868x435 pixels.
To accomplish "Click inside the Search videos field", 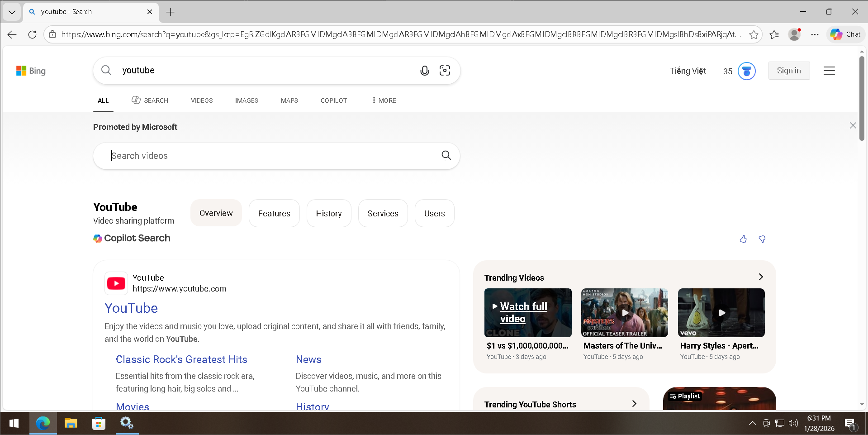I will point(271,156).
